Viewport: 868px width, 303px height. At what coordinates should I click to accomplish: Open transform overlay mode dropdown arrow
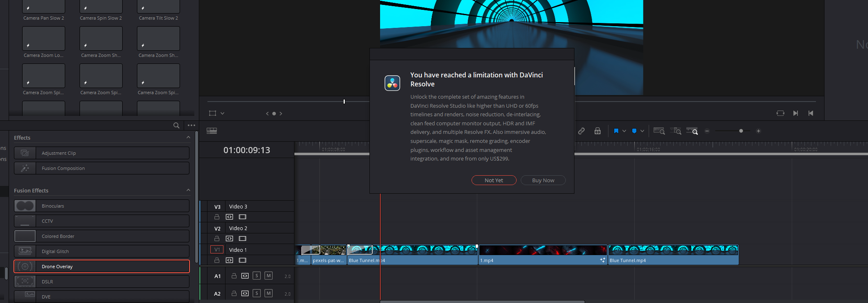(223, 113)
